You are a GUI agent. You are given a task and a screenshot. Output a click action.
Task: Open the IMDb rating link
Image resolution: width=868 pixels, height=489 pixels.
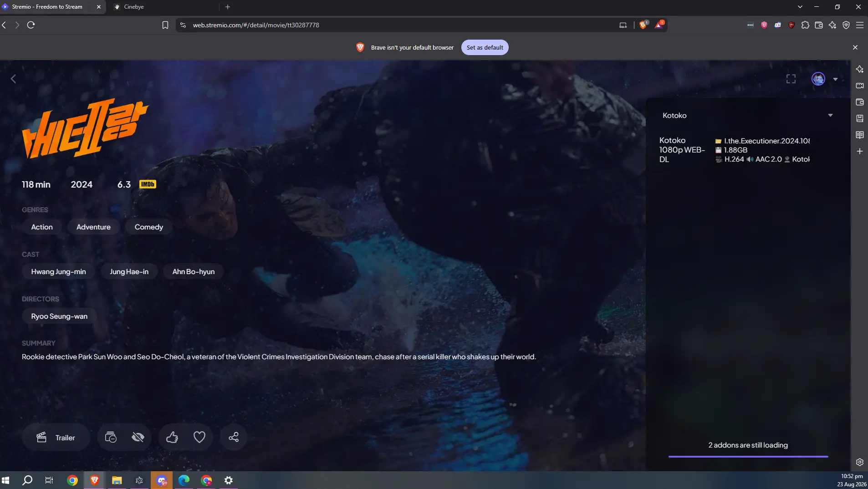click(x=148, y=184)
